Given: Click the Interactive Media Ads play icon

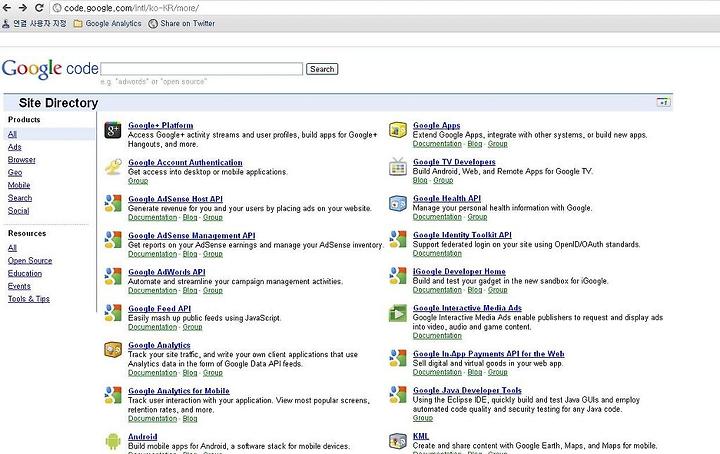Looking at the screenshot, I should click(398, 313).
